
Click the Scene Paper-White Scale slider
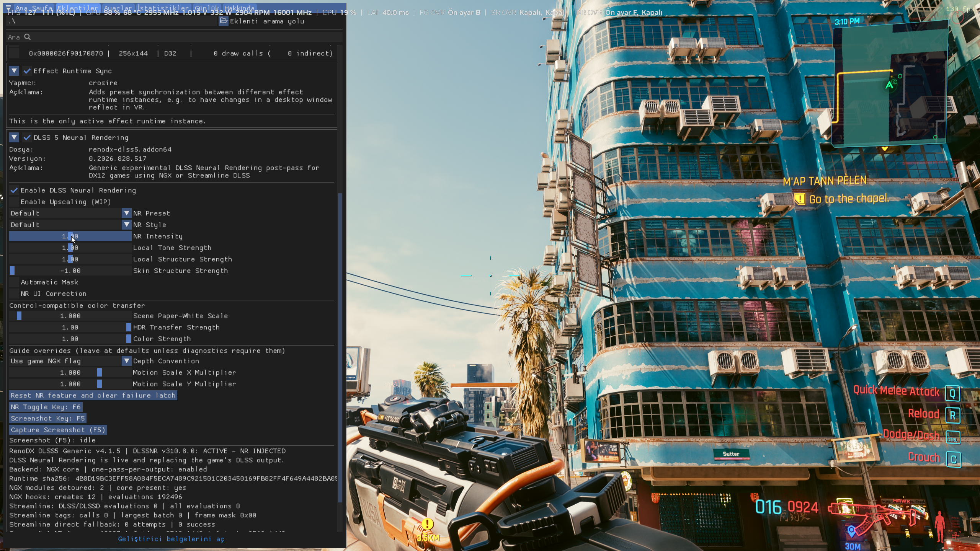(70, 316)
